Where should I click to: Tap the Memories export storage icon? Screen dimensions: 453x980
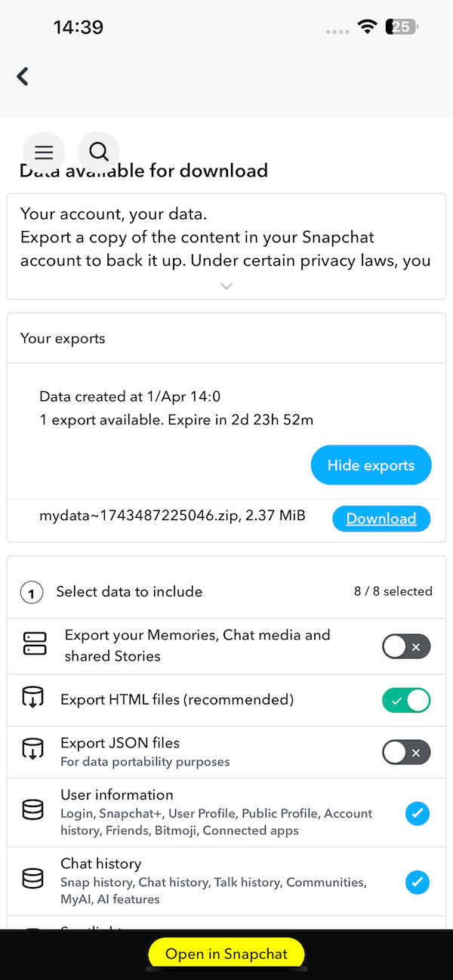pyautogui.click(x=35, y=646)
